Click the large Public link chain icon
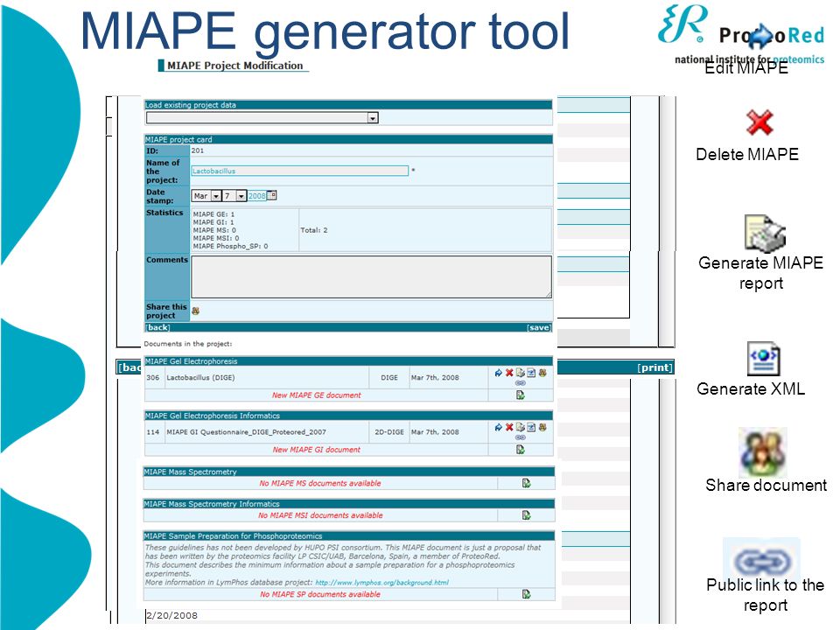Viewport: 840px width, 630px height. coord(761,563)
